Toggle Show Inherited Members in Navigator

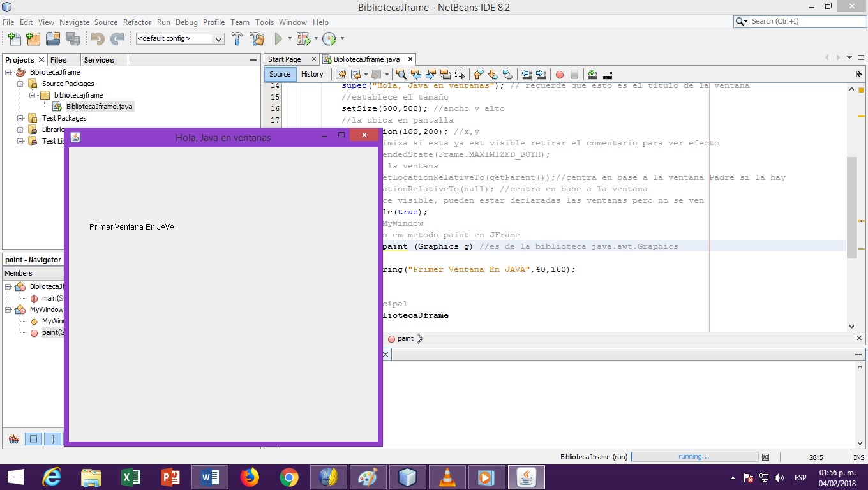coord(13,439)
